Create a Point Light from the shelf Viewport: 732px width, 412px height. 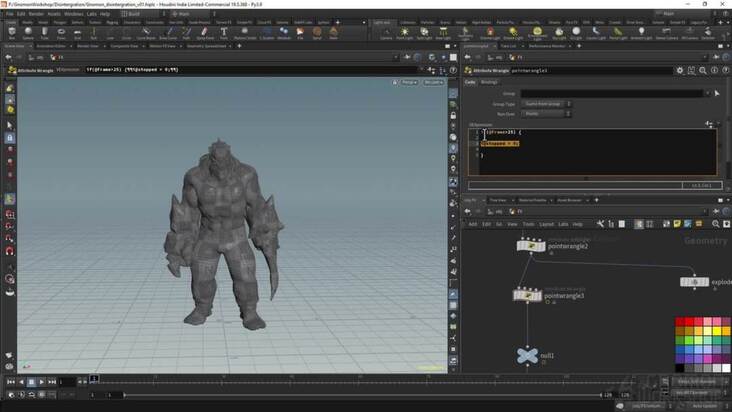click(x=404, y=33)
